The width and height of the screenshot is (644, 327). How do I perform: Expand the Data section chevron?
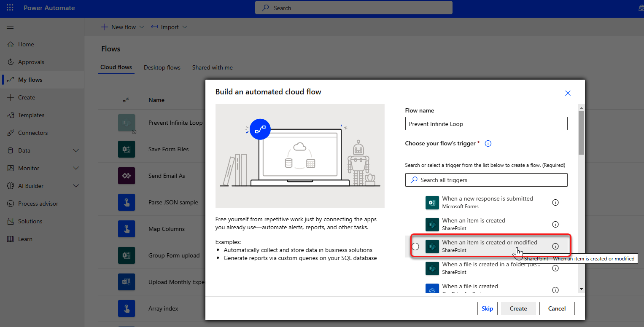click(76, 150)
